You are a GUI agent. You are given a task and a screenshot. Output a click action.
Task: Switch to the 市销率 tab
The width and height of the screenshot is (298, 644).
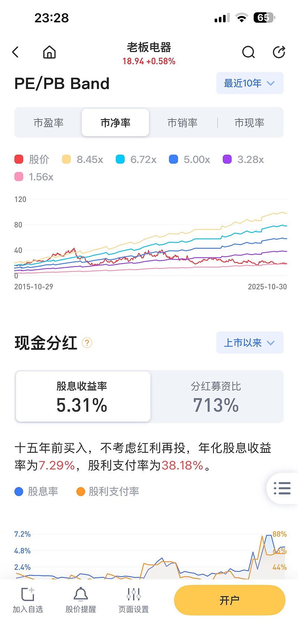(x=183, y=123)
